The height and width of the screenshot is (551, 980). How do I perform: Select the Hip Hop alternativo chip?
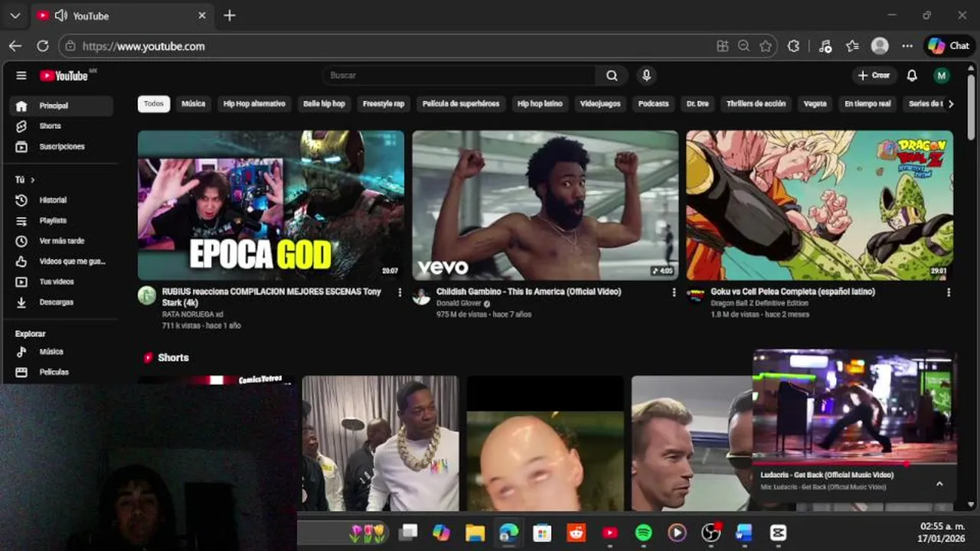tap(254, 104)
